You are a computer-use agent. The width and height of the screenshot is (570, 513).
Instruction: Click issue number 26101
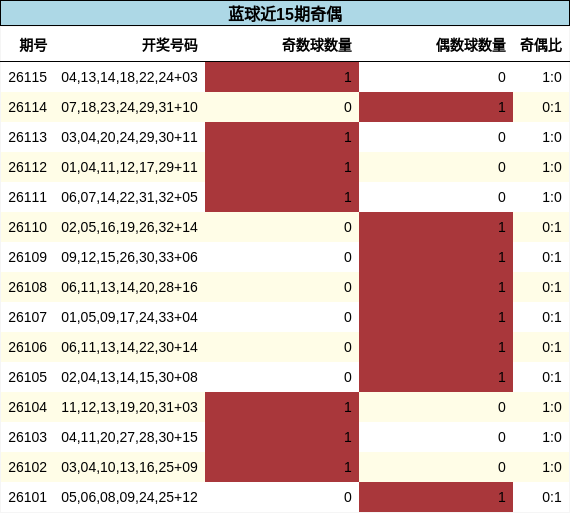28,497
